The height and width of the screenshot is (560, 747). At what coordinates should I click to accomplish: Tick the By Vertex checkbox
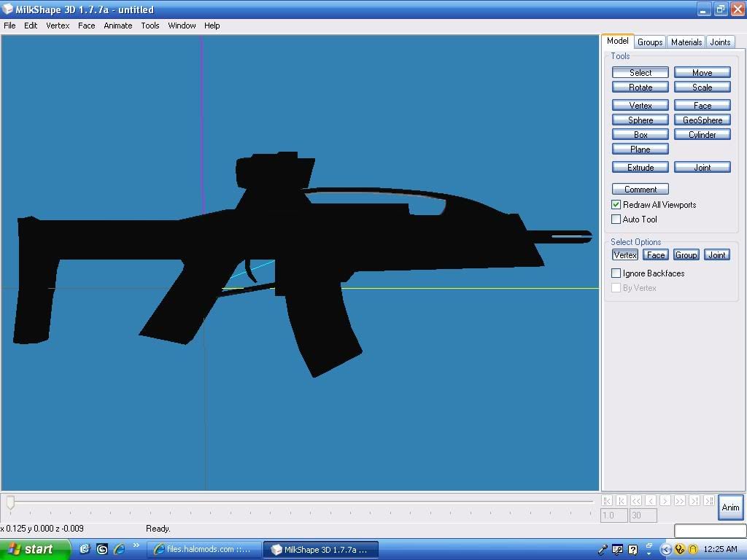(616, 287)
